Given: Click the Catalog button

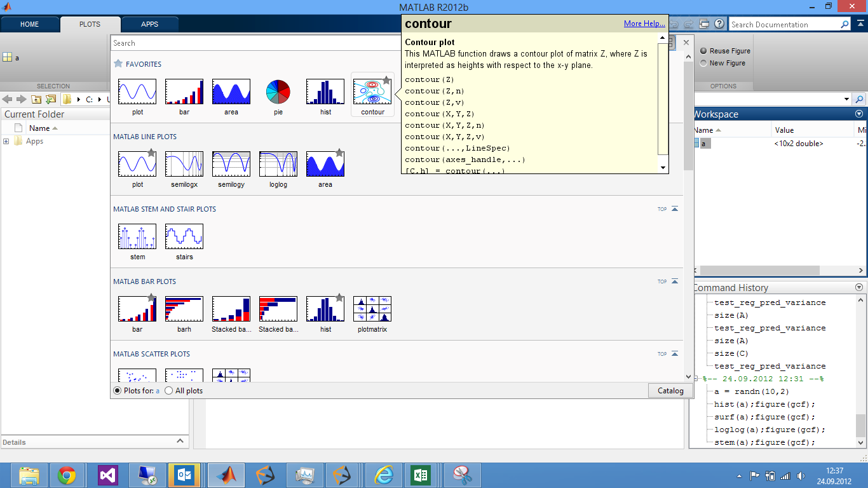Looking at the screenshot, I should click(670, 391).
